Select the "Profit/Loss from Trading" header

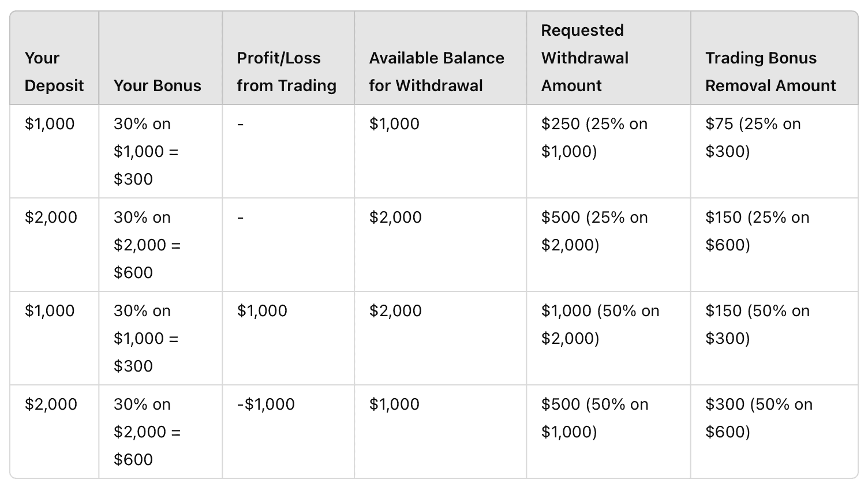click(x=286, y=72)
